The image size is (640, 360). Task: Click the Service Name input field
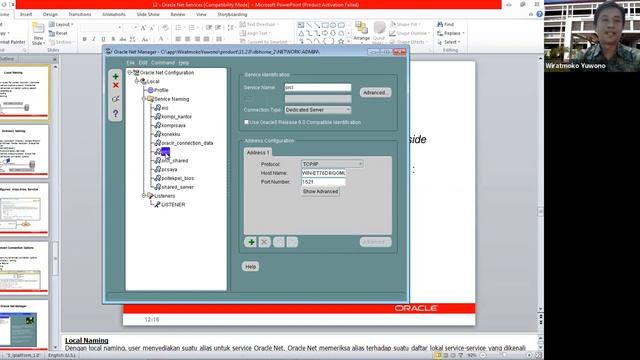pyautogui.click(x=318, y=87)
